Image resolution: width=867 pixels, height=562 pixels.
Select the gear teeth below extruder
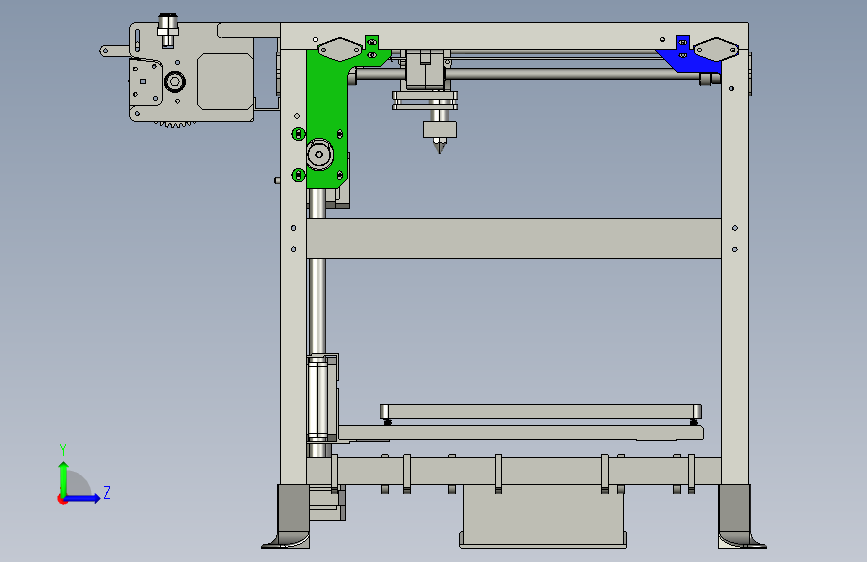click(x=175, y=124)
